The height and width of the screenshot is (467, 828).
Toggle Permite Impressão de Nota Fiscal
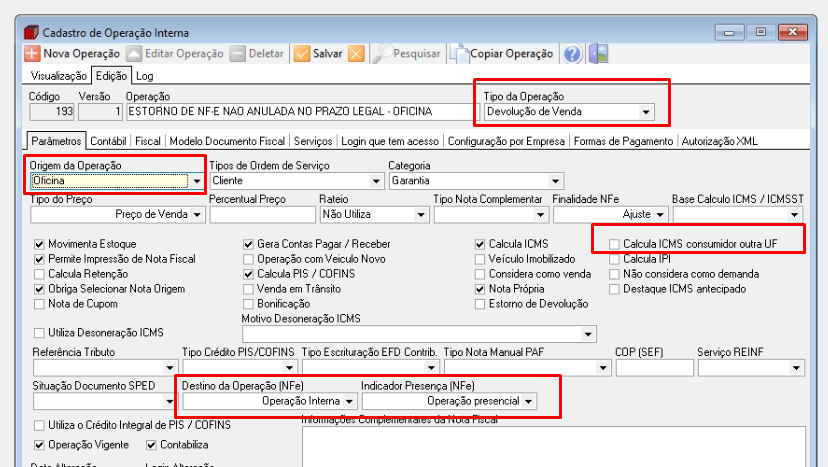point(39,259)
